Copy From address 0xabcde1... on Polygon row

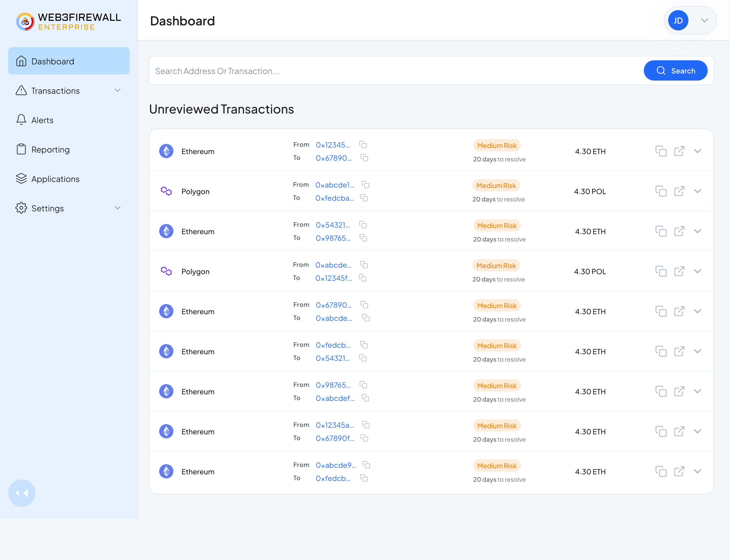pyautogui.click(x=366, y=185)
